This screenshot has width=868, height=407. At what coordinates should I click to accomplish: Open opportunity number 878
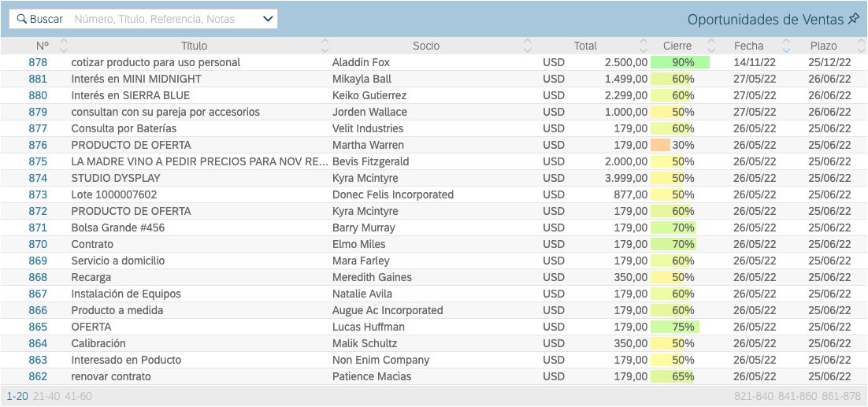[x=38, y=62]
